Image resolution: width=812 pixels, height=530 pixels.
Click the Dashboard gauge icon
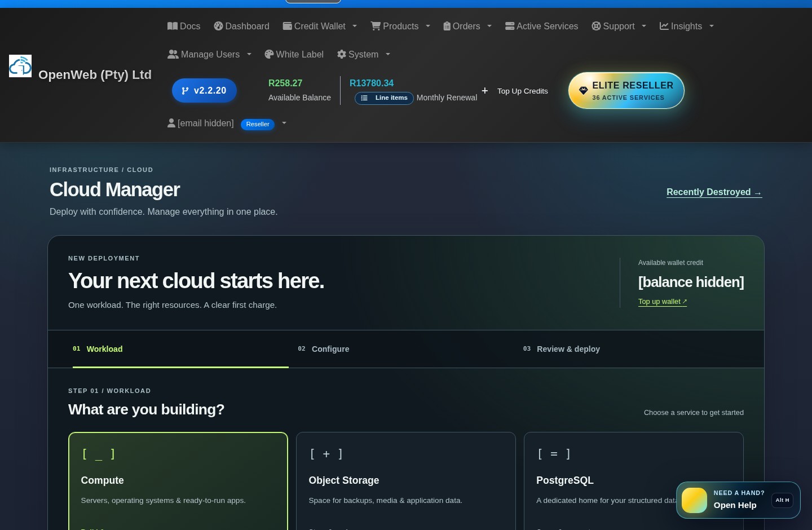[x=218, y=26]
